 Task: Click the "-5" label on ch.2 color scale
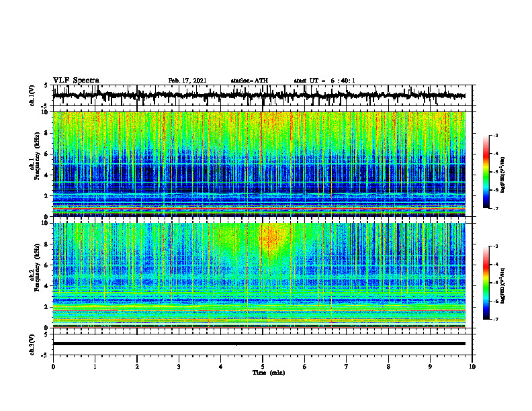[x=496, y=283]
